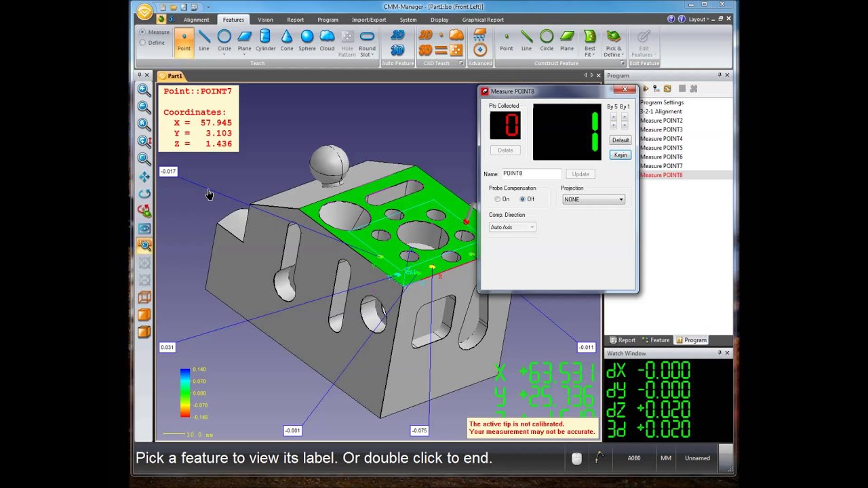This screenshot has height=488, width=868.
Task: Set Probe Compensation to Off
Action: click(522, 199)
